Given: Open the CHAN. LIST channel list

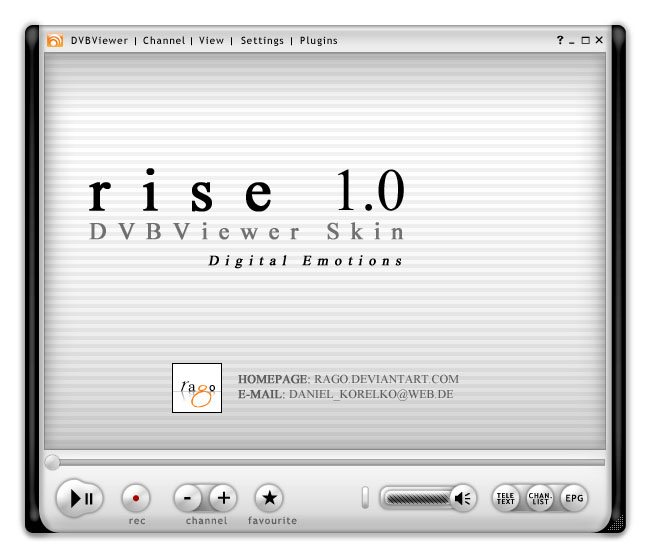Looking at the screenshot, I should click(x=540, y=498).
